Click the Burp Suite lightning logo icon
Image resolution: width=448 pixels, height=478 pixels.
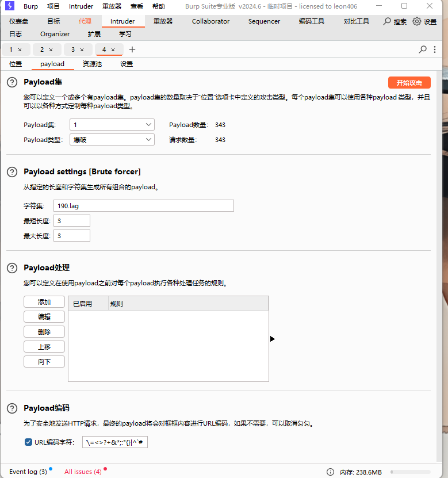pos(10,6)
